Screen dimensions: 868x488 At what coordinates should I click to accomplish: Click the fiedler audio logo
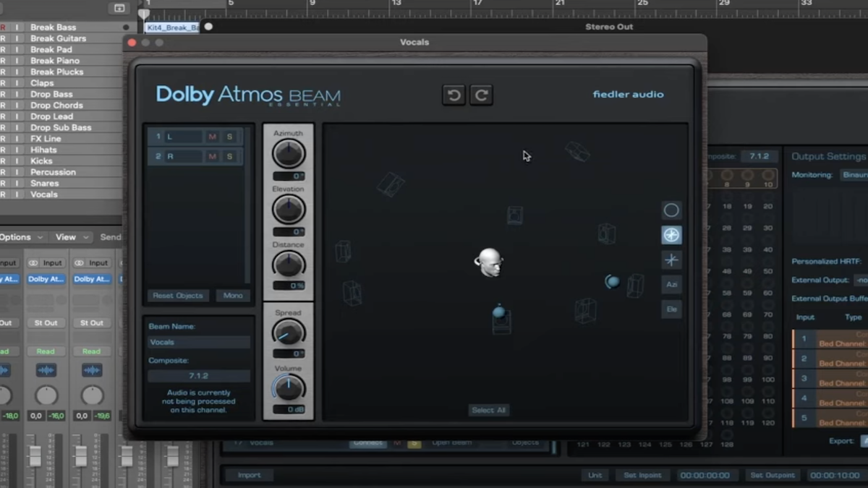(x=627, y=94)
